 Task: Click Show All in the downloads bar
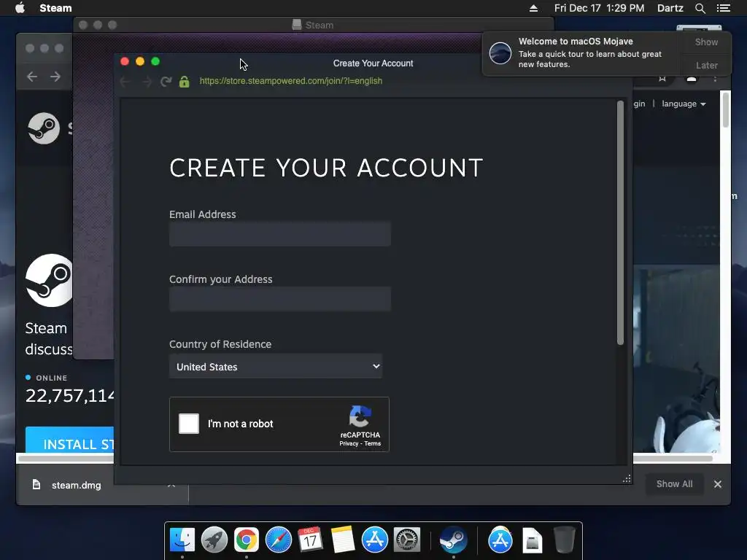point(674,484)
